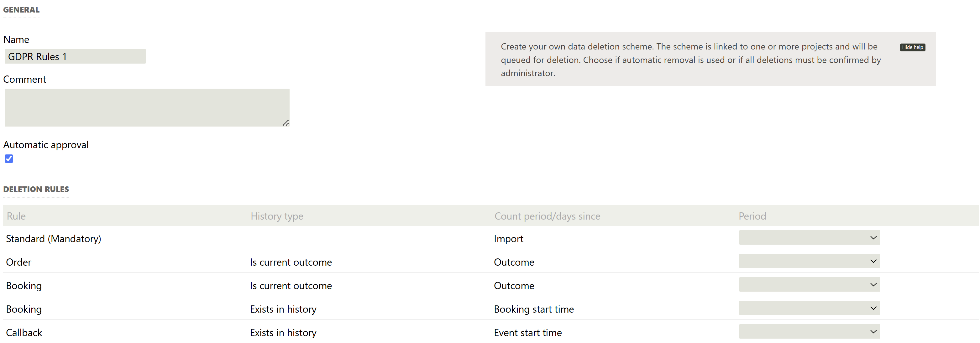
Task: Open Period dropdown for Booking start time rule
Action: pyautogui.click(x=809, y=309)
